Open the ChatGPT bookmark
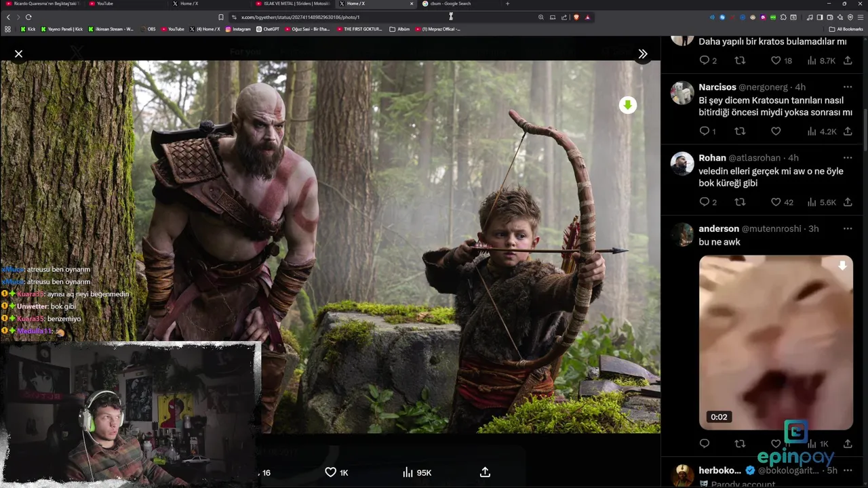The width and height of the screenshot is (868, 488). tap(268, 29)
